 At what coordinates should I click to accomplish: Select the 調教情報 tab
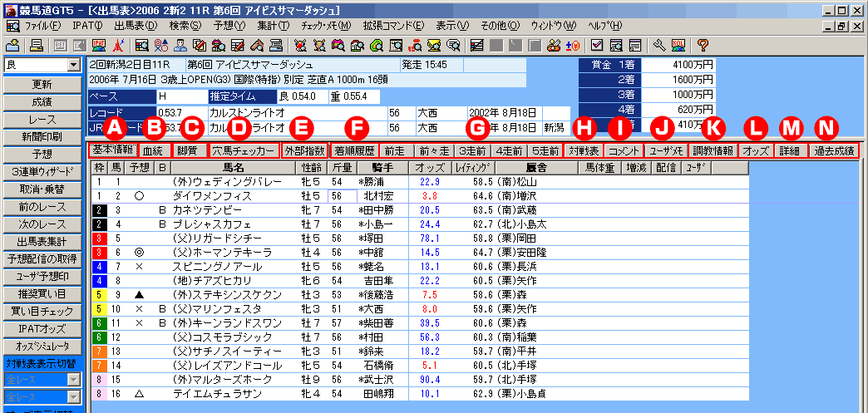pos(714,151)
